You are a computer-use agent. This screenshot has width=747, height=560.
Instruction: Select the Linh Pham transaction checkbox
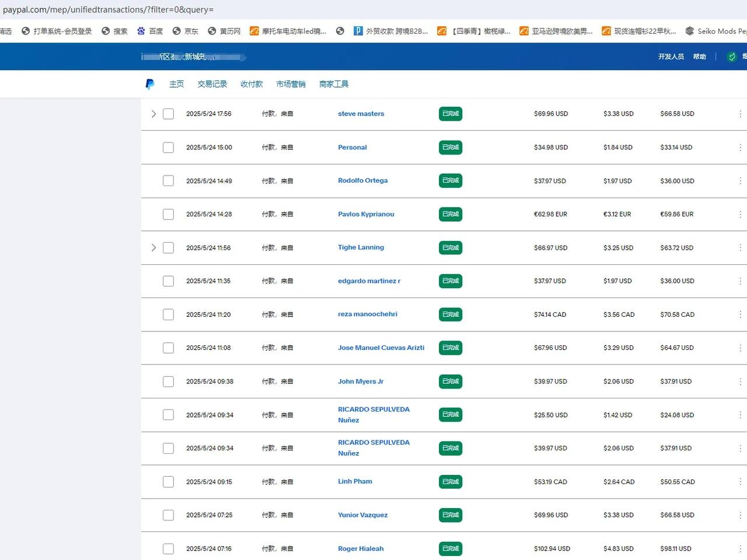point(168,482)
